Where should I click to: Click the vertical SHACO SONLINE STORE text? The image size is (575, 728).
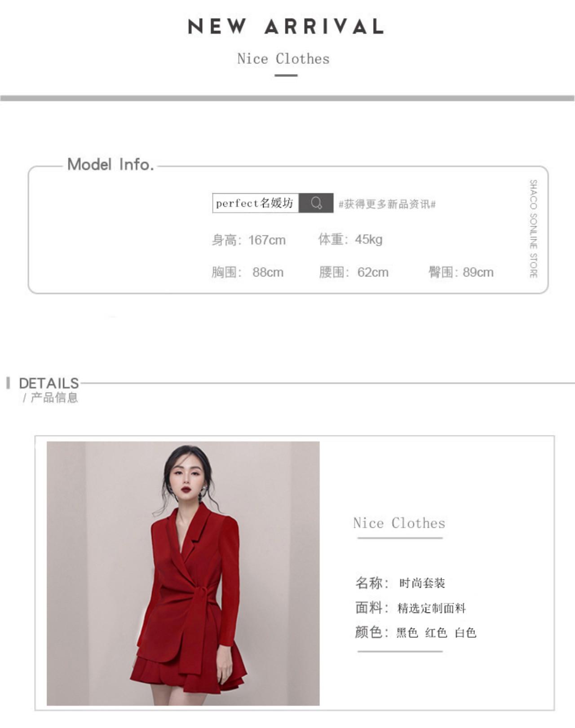pos(533,229)
